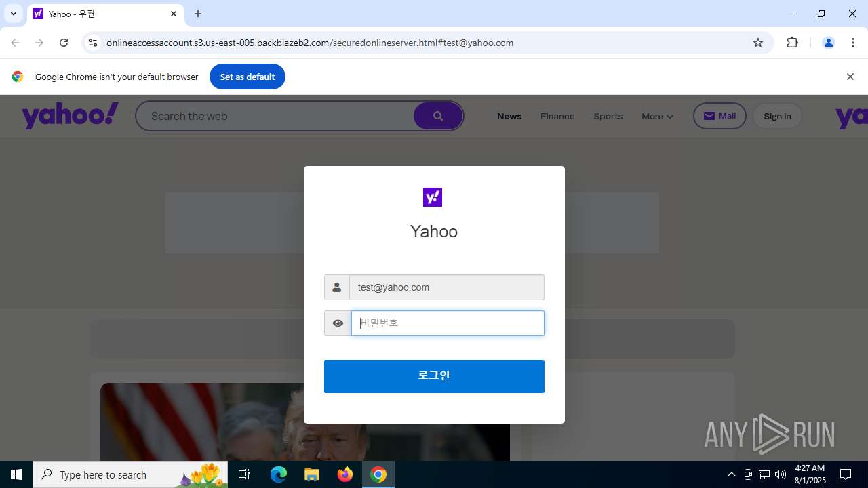Open the volume control tray icon
868x488 pixels.
[781, 474]
